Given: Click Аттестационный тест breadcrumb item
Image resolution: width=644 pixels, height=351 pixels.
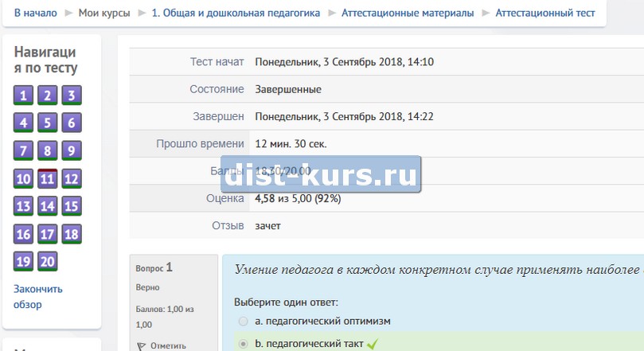Looking at the screenshot, I should pos(544,13).
